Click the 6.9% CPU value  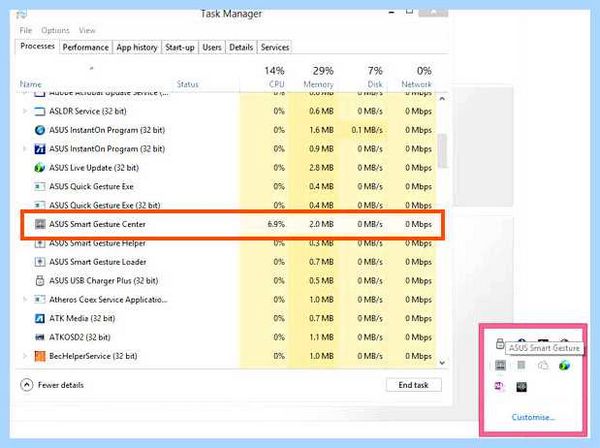click(x=276, y=224)
